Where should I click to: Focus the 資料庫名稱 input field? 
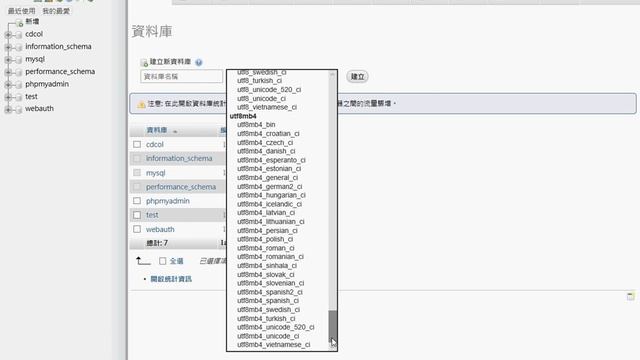coord(181,76)
